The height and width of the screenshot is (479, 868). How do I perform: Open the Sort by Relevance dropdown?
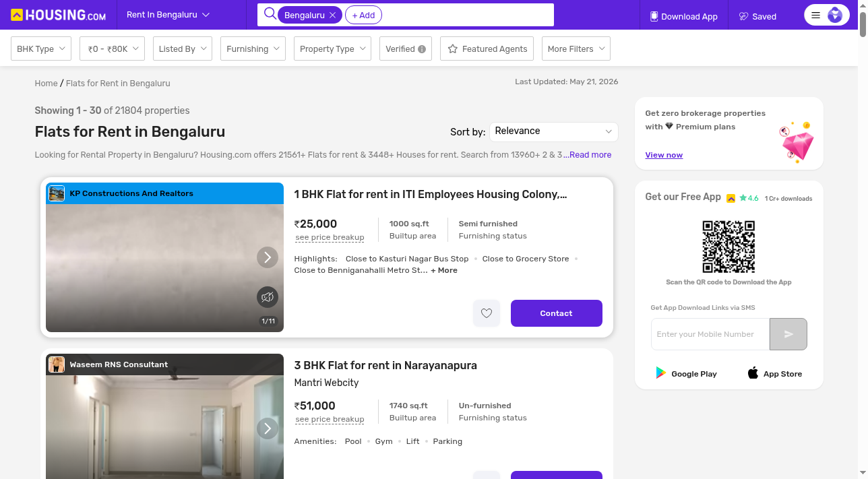[554, 131]
